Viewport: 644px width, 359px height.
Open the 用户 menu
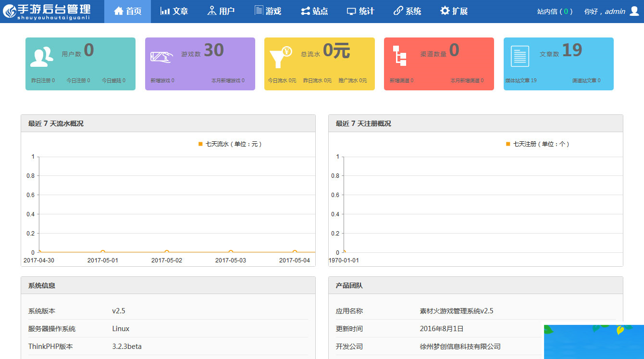click(x=222, y=11)
